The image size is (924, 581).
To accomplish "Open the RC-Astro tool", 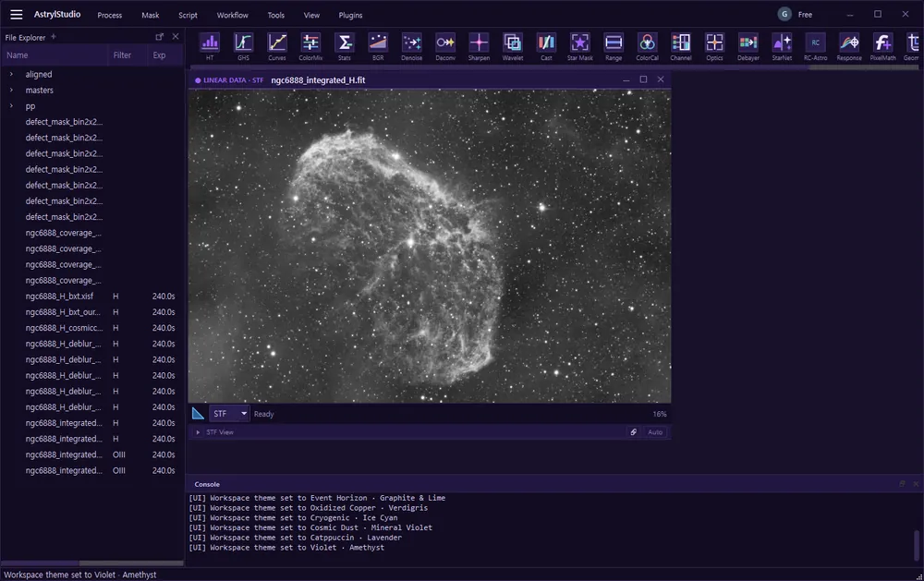I will [x=816, y=46].
